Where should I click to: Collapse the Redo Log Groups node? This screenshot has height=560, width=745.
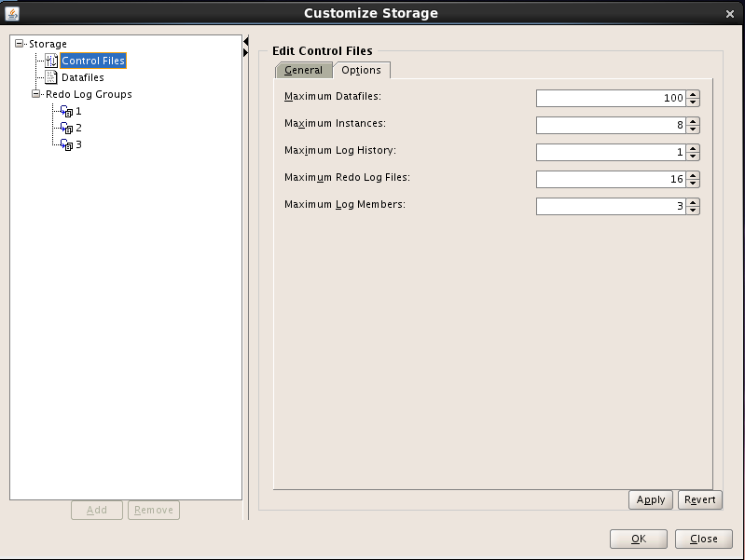tap(35, 94)
